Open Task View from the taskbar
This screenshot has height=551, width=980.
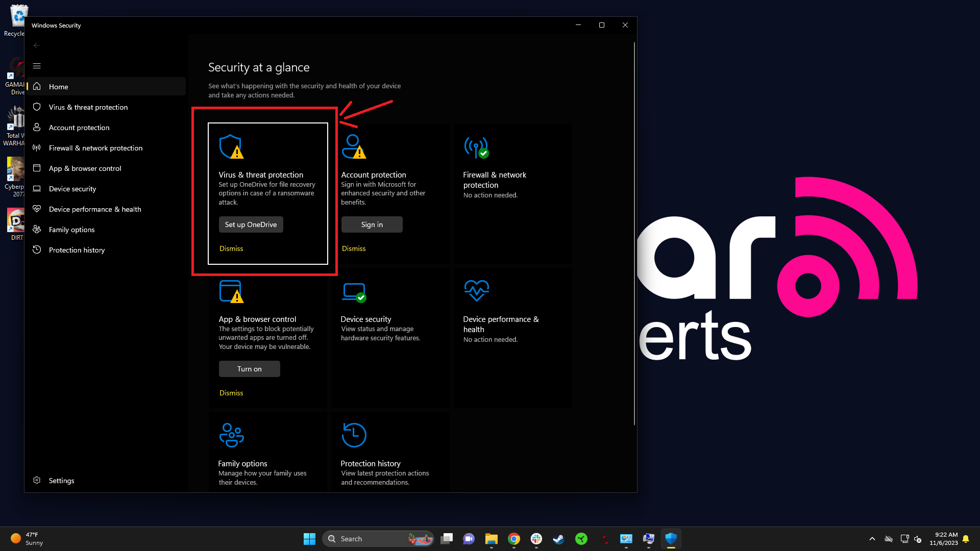tap(447, 539)
